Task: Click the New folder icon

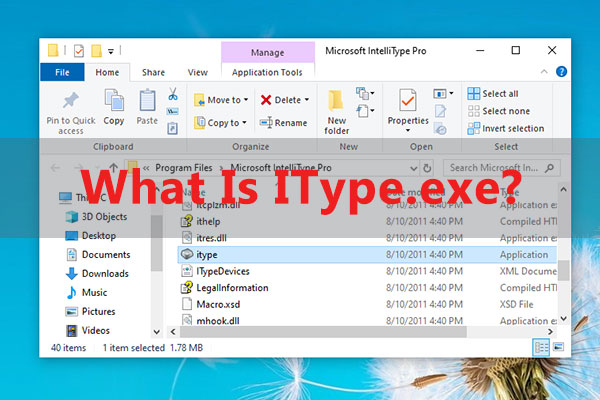Action: click(x=336, y=100)
